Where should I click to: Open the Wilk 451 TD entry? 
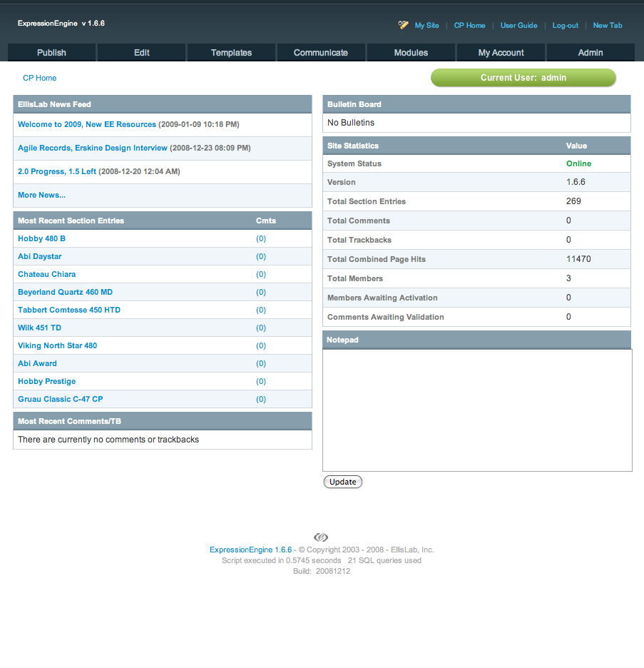click(40, 328)
